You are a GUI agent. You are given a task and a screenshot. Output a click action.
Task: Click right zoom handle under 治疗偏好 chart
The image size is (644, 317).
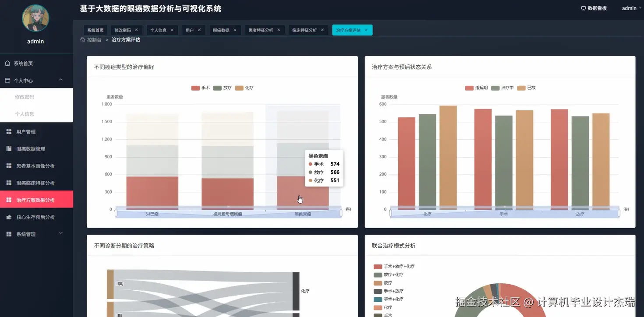341,213
